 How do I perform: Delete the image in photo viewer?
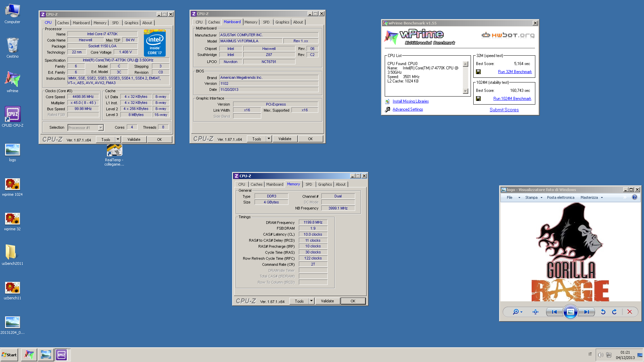(x=630, y=312)
